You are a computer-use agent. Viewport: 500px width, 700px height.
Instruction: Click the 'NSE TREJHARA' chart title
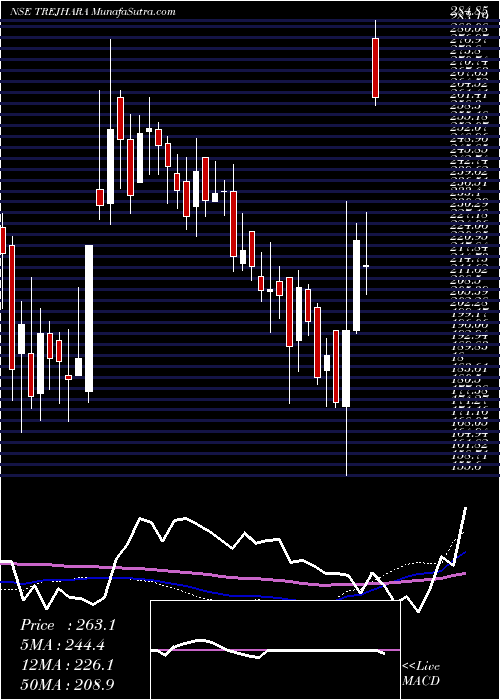pyautogui.click(x=49, y=12)
